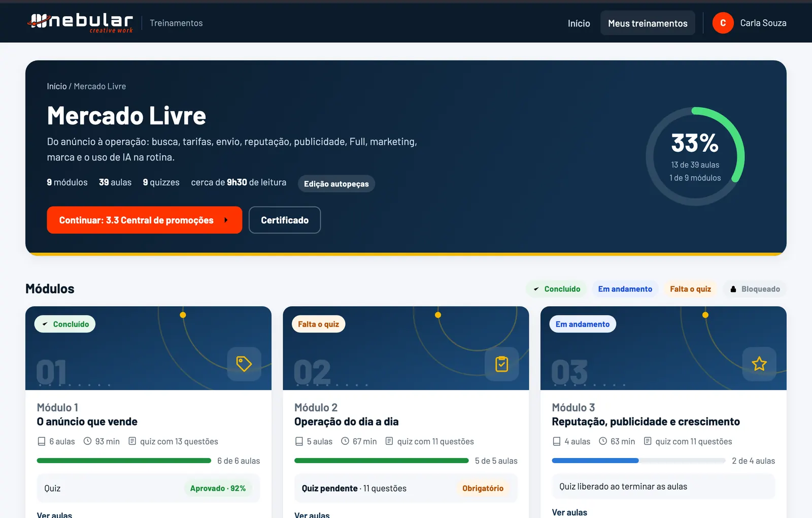
Task: Select the Concluído legend chip
Action: 556,289
